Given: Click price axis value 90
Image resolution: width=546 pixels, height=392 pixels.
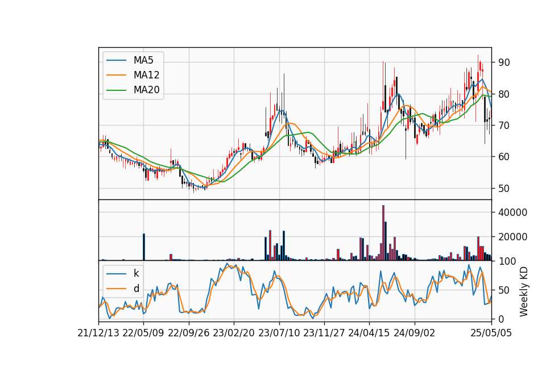Looking at the screenshot, I should [x=504, y=62].
